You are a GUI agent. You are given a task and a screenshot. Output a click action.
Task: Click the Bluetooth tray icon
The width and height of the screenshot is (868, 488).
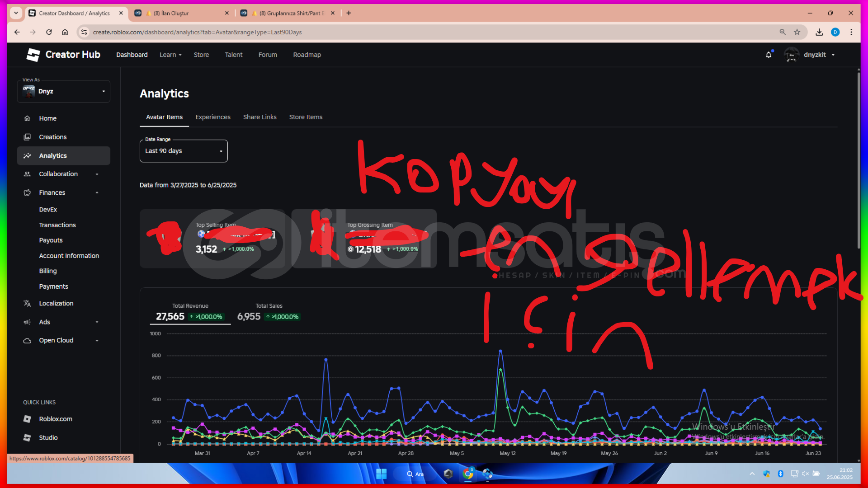pyautogui.click(x=780, y=474)
